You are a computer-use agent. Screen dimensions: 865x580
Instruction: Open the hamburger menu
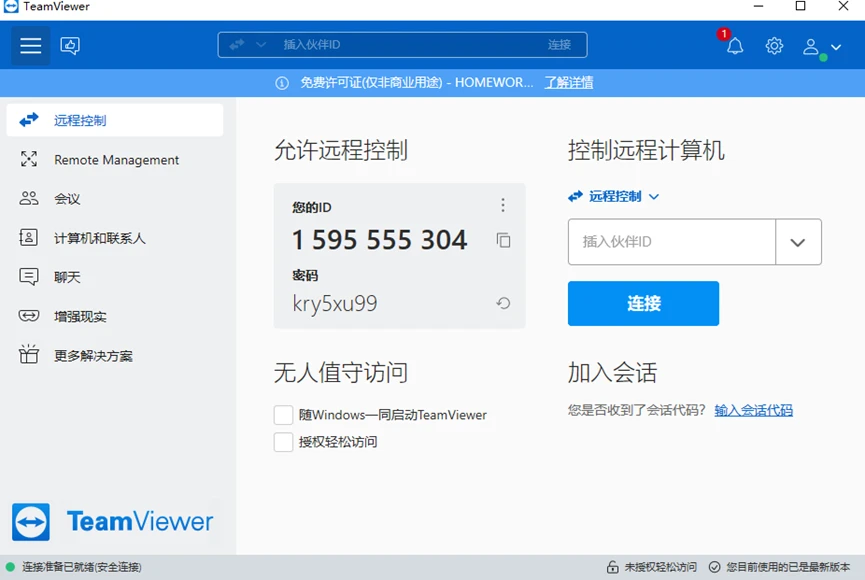click(x=31, y=46)
